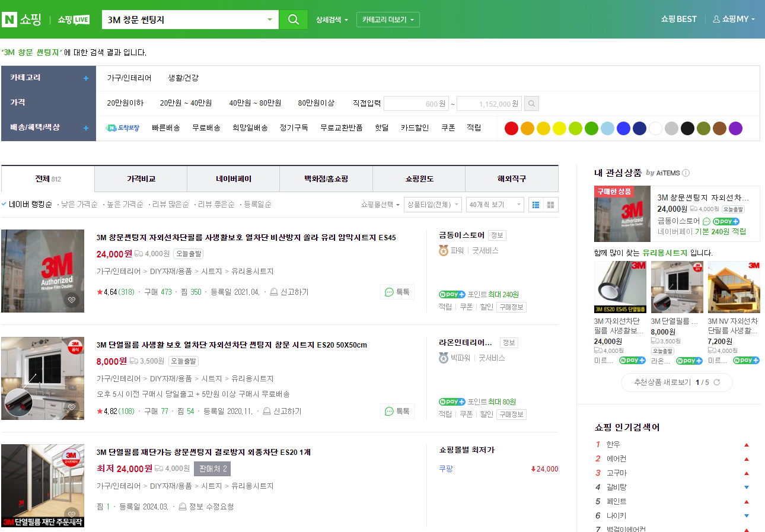
Task: Click 정보 수정요청 on third listing
Action: [x=206, y=507]
